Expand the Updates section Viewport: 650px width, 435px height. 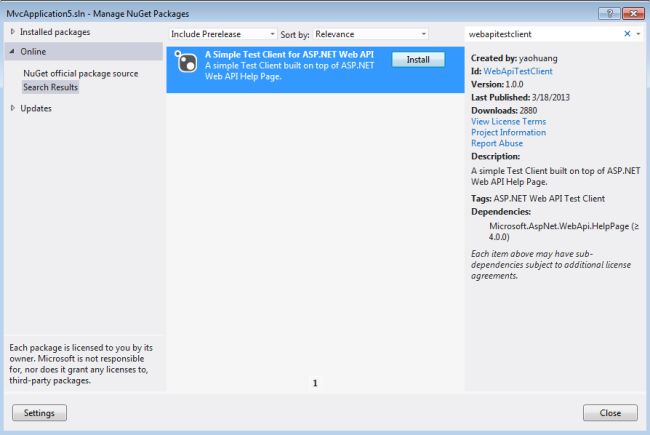click(12, 108)
